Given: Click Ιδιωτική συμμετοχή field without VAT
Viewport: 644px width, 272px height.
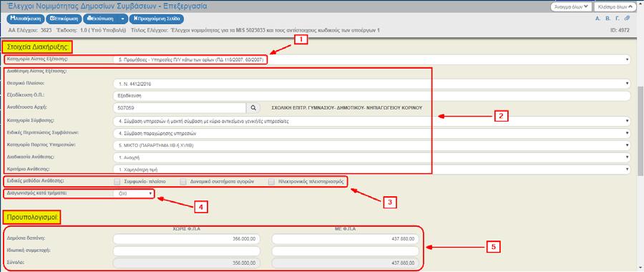Looking at the screenshot, I should [187, 251].
